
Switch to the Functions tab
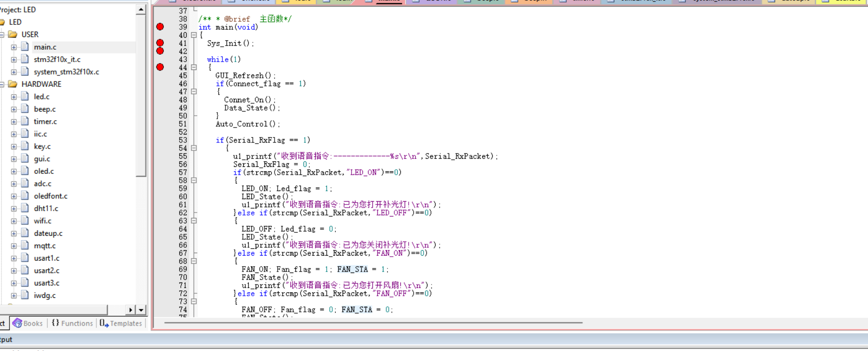[72, 323]
